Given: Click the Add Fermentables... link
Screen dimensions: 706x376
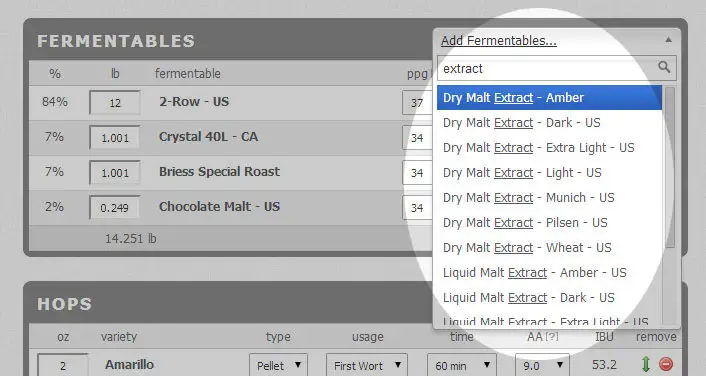Looking at the screenshot, I should (x=498, y=41).
